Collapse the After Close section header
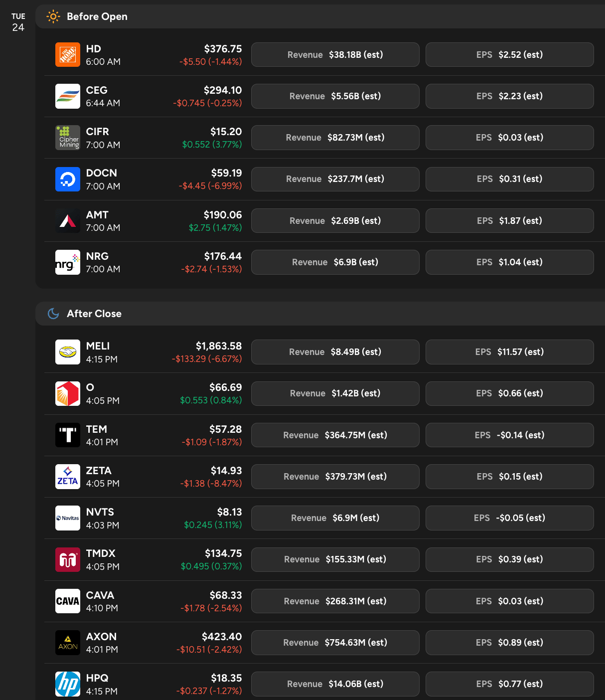Image resolution: width=605 pixels, height=700 pixels. 320,314
